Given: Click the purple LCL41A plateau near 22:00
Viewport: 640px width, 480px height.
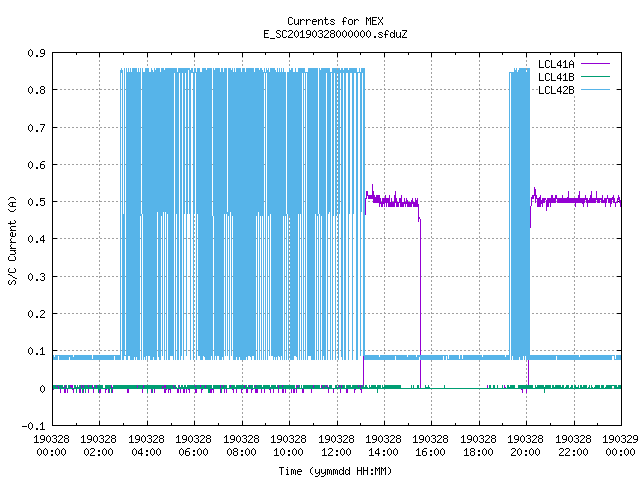Looking at the screenshot, I should click(x=576, y=200).
